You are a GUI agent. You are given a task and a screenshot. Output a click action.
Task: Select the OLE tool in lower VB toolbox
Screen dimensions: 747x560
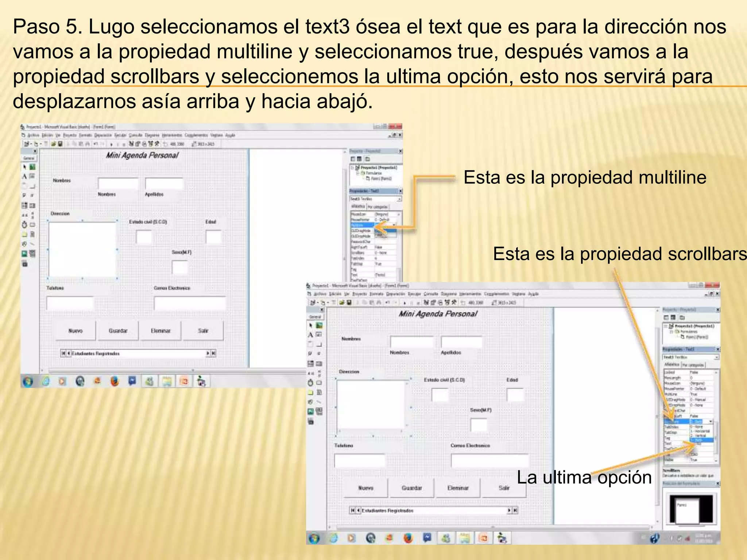click(x=310, y=421)
